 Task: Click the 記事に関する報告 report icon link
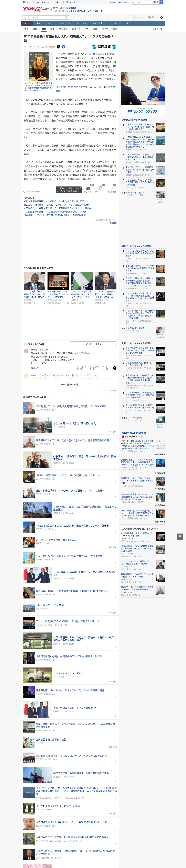tap(32, 192)
